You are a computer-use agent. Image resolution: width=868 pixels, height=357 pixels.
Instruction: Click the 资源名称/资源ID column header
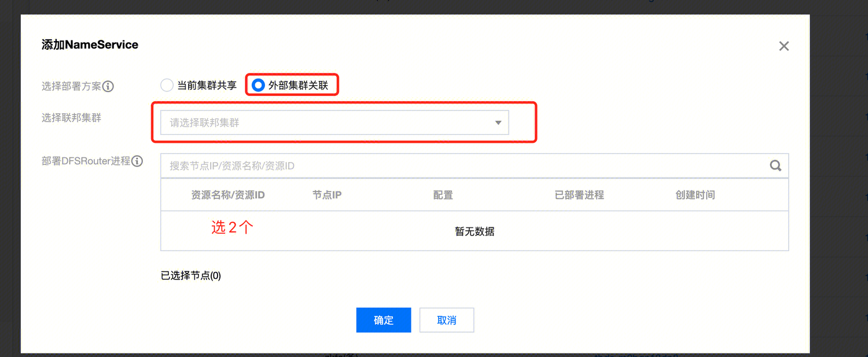point(227,195)
